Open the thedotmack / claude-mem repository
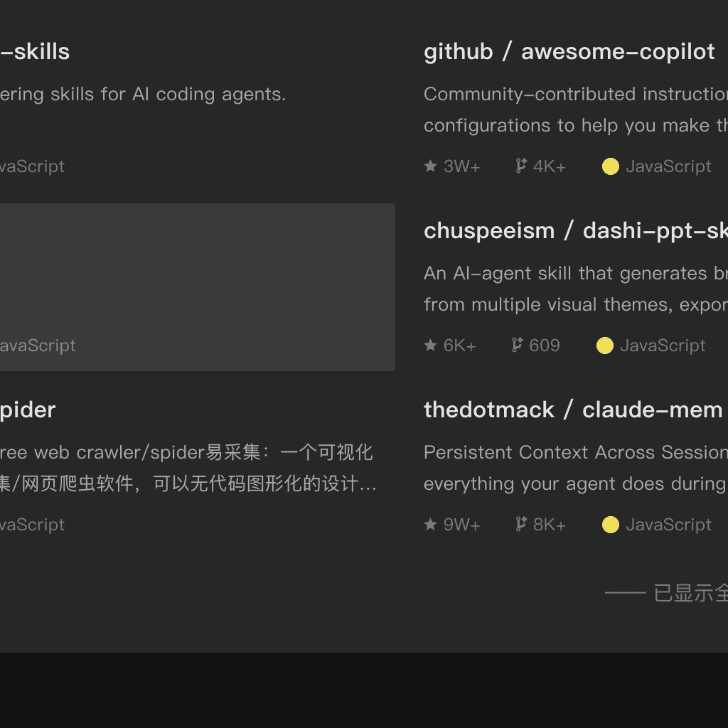The image size is (728, 728). coord(573,410)
